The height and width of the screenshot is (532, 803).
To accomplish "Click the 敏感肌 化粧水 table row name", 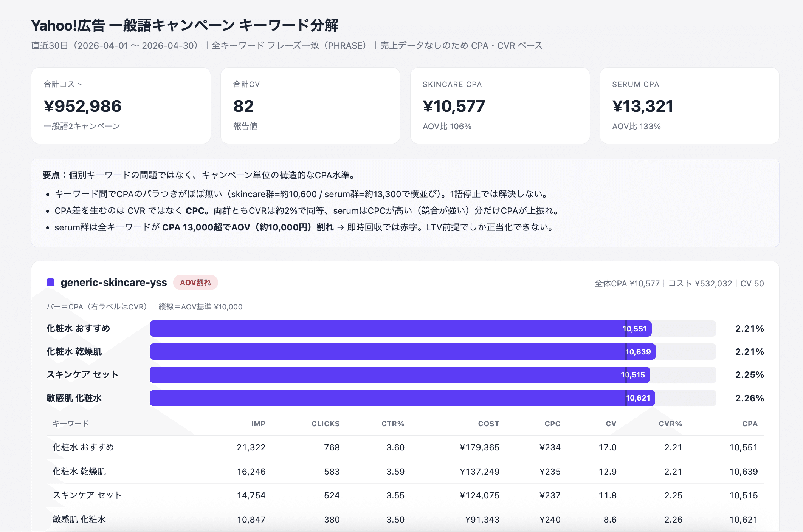I will pyautogui.click(x=79, y=520).
